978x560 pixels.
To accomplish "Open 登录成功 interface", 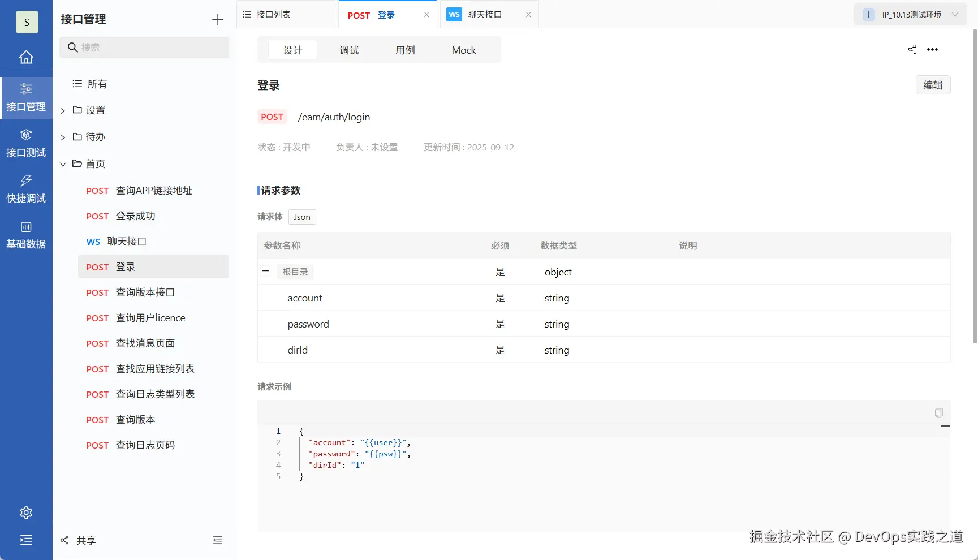I will [153, 216].
